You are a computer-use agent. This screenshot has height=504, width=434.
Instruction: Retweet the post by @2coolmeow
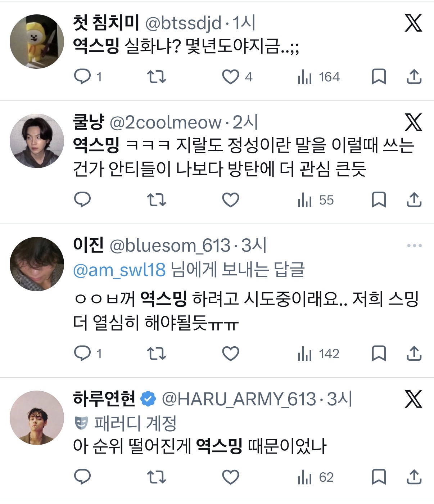[157, 200]
